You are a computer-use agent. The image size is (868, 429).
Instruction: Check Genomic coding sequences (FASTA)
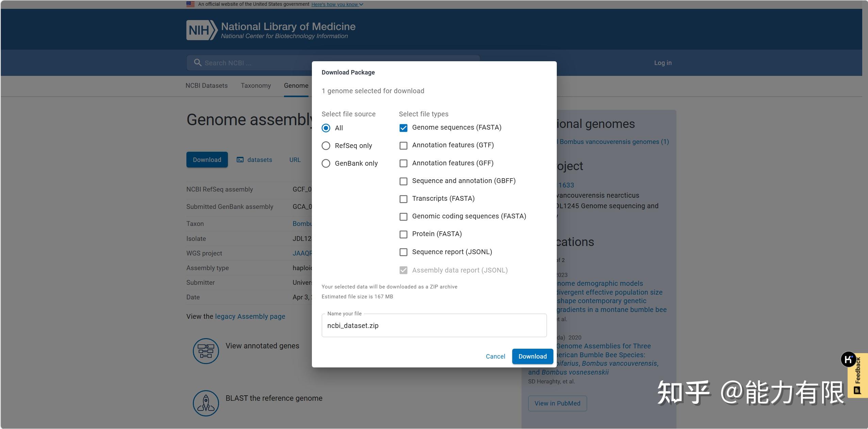tap(403, 217)
